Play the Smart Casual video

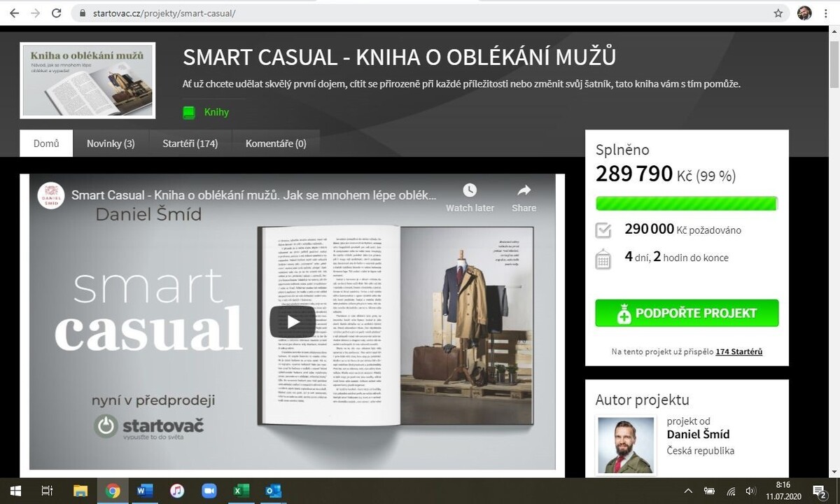coord(293,321)
